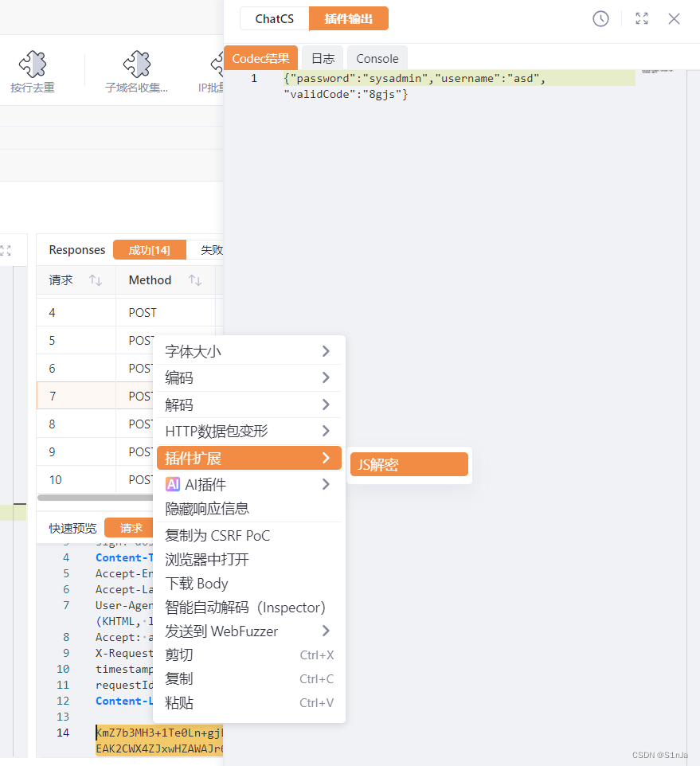Close the plugin output panel
This screenshot has height=766, width=700.
pyautogui.click(x=674, y=19)
